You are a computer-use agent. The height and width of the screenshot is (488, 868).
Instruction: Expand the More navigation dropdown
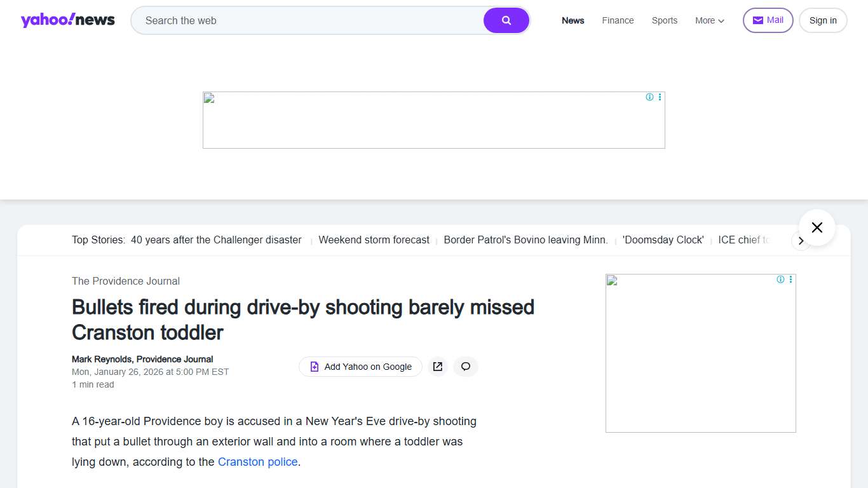709,20
